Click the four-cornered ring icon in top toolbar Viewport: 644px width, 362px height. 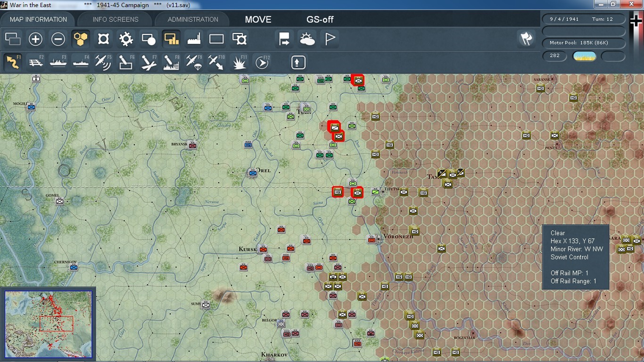tap(103, 39)
